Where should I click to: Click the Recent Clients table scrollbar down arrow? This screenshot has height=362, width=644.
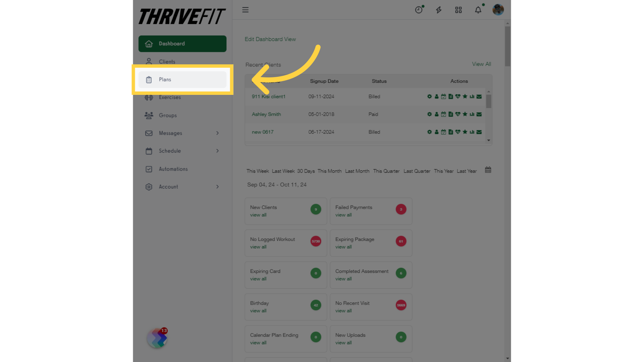489,140
